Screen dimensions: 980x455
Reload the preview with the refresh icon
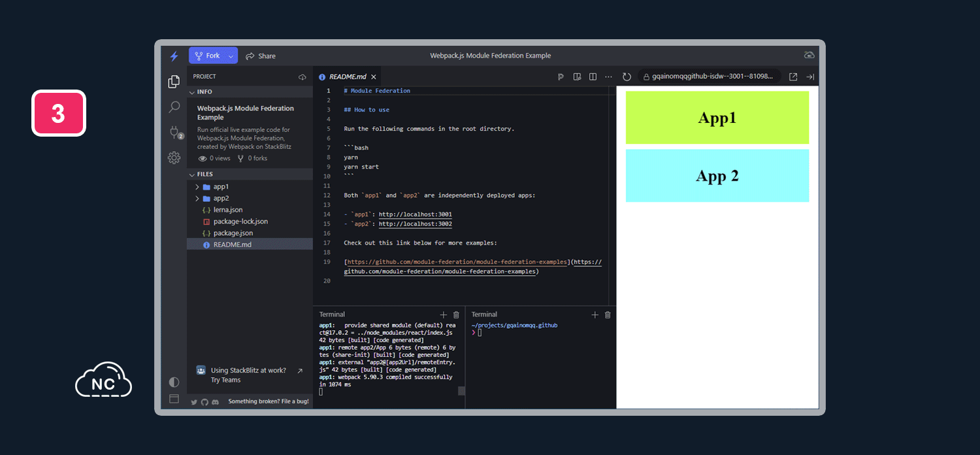coord(627,76)
